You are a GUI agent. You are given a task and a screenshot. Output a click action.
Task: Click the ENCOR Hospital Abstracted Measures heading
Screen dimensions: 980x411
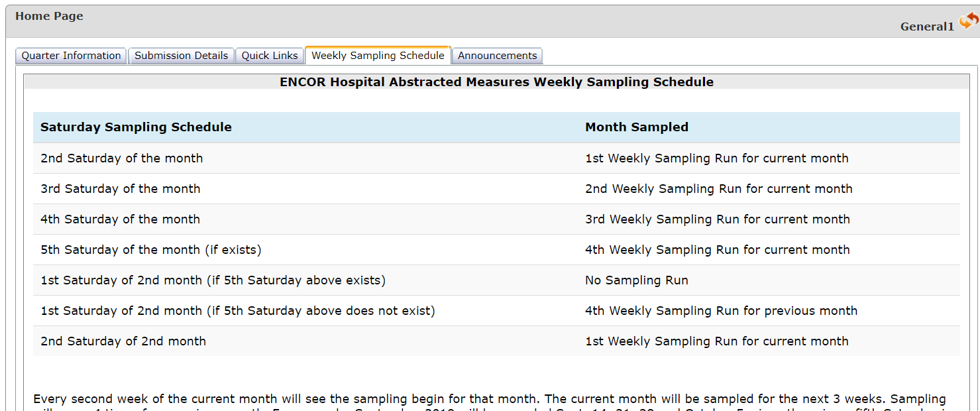pyautogui.click(x=497, y=82)
